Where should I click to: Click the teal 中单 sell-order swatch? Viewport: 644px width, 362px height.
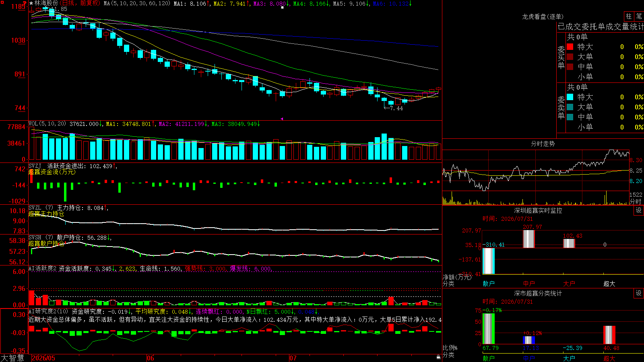click(570, 117)
